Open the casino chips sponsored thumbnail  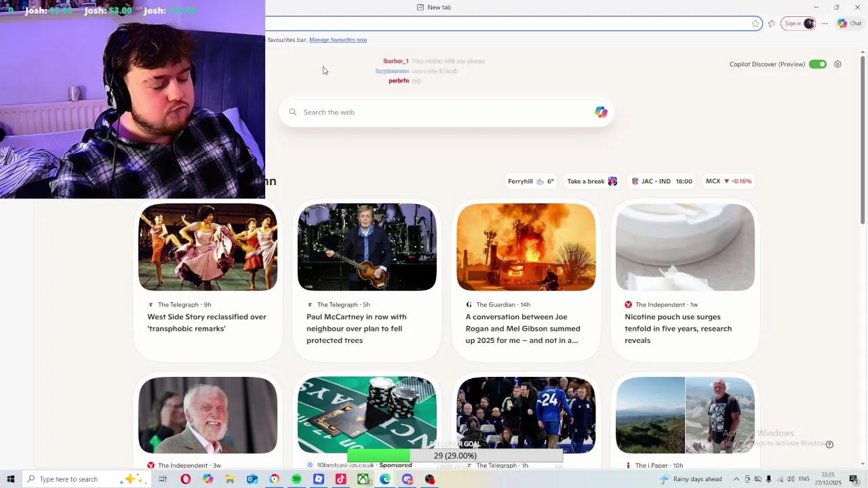click(367, 415)
